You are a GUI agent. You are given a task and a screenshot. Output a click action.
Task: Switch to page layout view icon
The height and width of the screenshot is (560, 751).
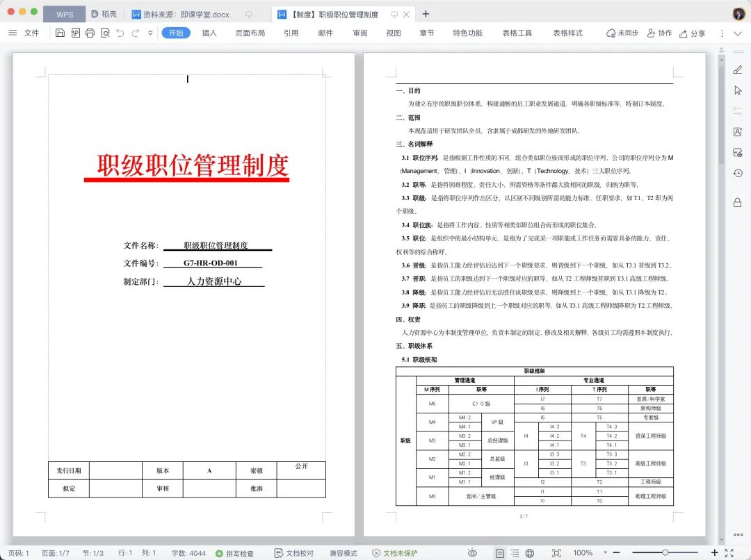point(499,553)
